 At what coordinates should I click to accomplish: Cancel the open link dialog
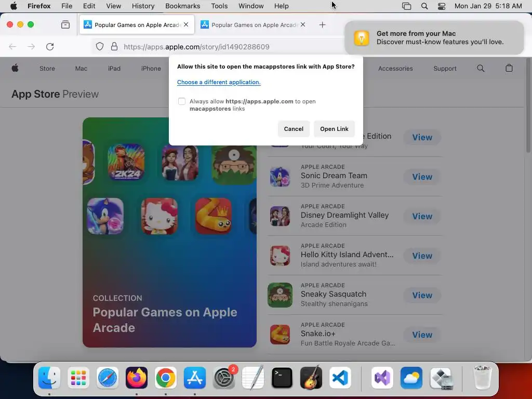pos(294,129)
